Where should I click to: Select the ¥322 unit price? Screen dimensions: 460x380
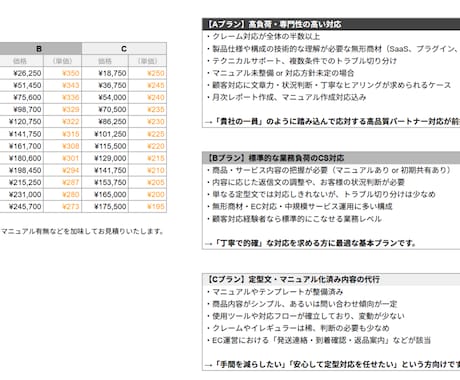(x=63, y=122)
